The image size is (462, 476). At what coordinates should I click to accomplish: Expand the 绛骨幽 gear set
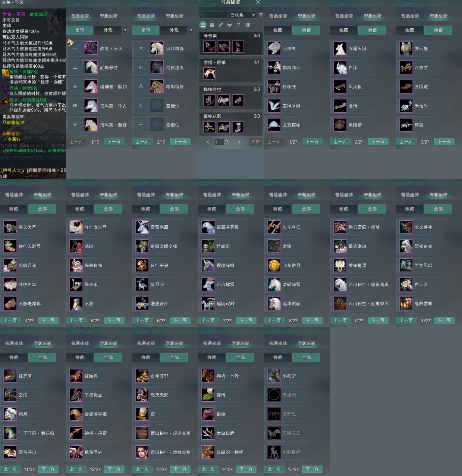231,35
